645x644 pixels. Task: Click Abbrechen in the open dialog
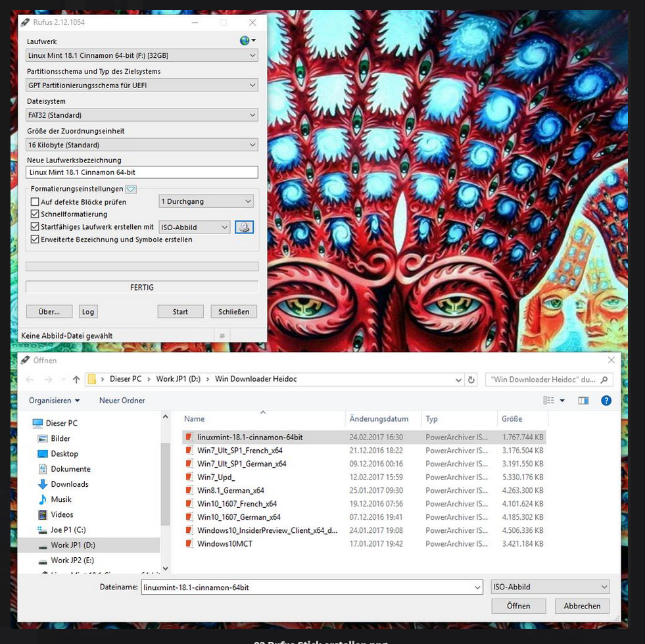[582, 606]
